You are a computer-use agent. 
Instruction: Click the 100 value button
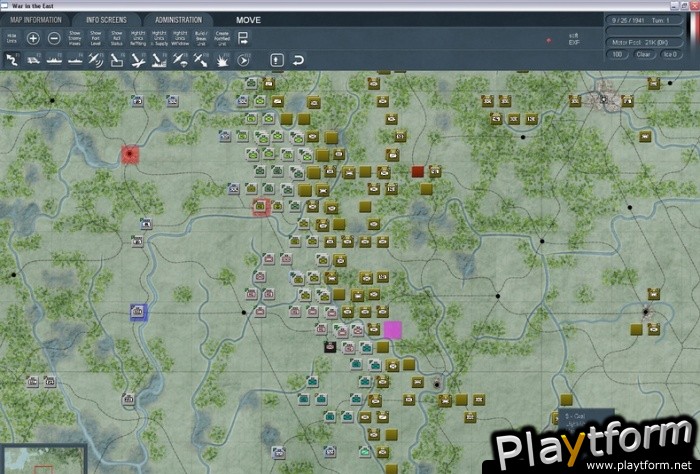pyautogui.click(x=617, y=54)
